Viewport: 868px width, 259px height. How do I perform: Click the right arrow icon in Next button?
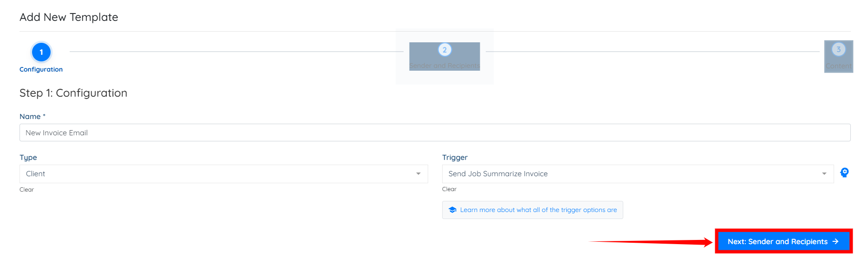tap(835, 241)
